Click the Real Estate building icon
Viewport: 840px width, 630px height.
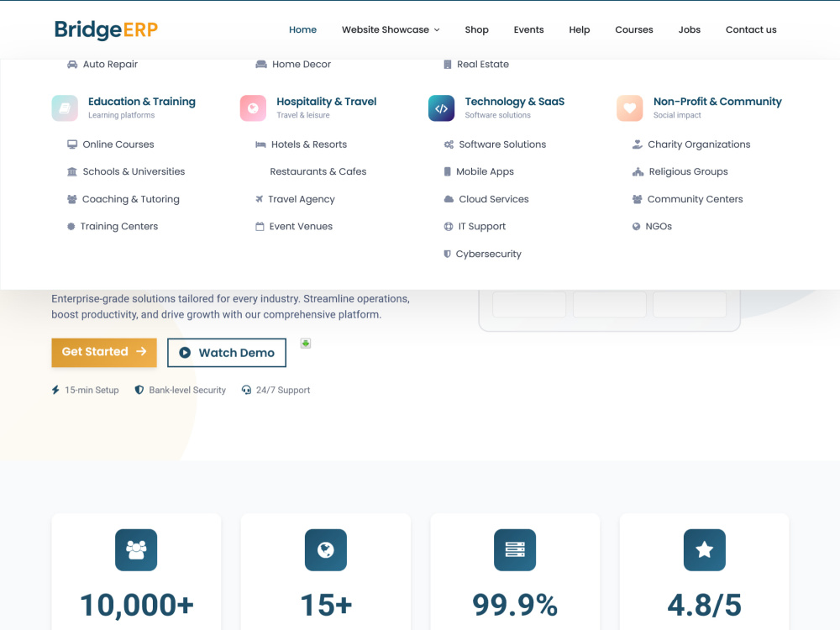[x=448, y=65]
